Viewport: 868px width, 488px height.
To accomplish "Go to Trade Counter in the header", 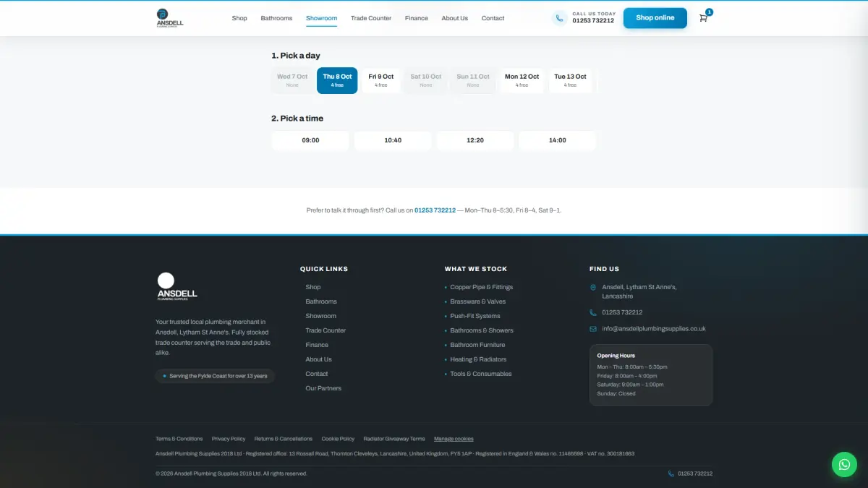I will tap(371, 18).
